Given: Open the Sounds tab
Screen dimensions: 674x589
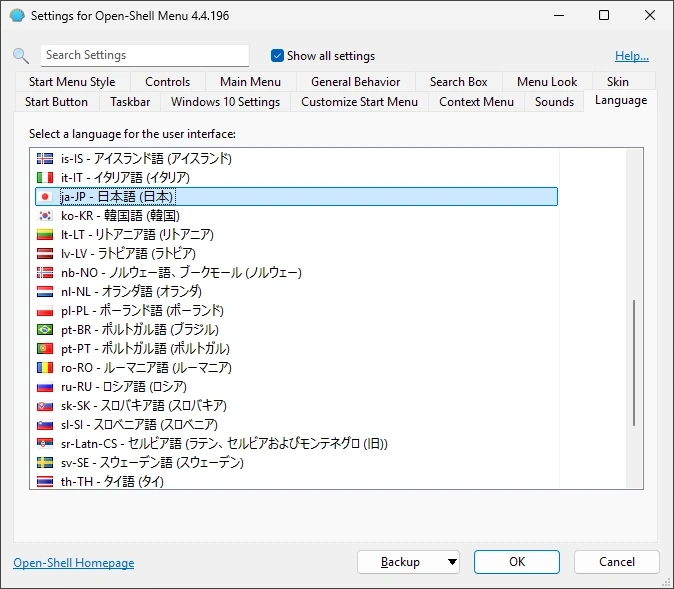Looking at the screenshot, I should (555, 102).
